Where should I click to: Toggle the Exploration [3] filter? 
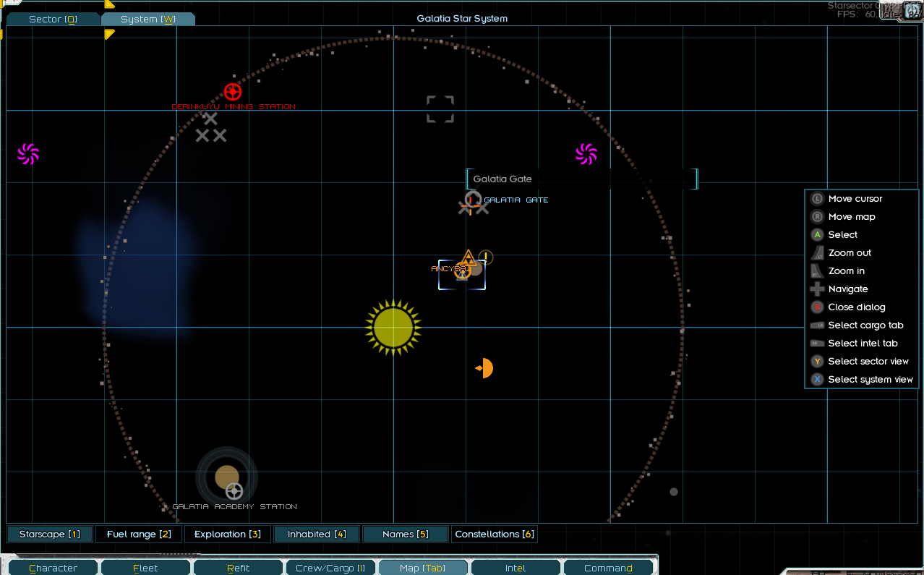[x=228, y=534]
